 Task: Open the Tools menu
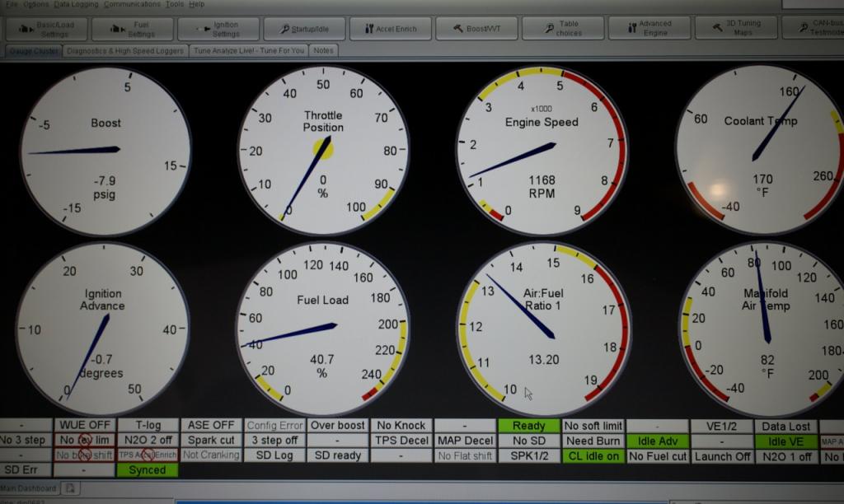click(x=175, y=4)
